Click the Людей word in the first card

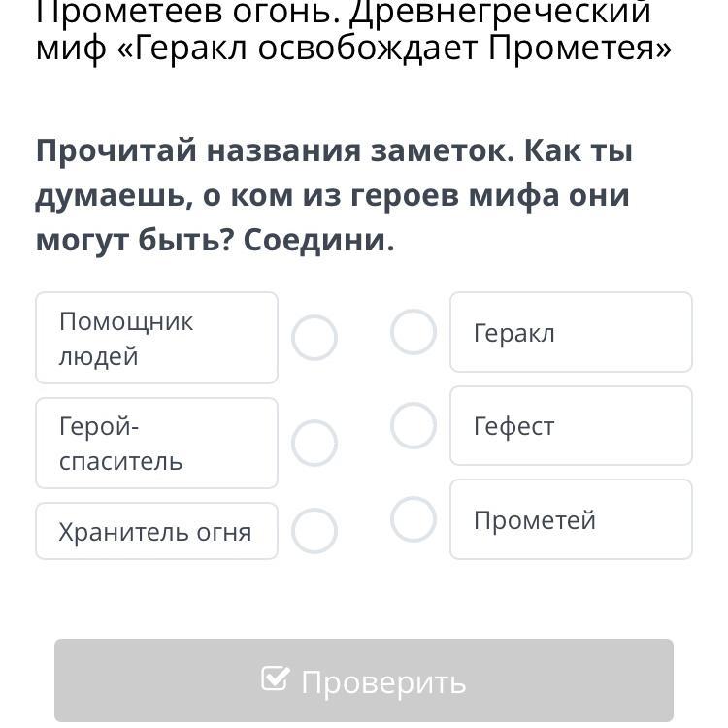pyautogui.click(x=98, y=356)
